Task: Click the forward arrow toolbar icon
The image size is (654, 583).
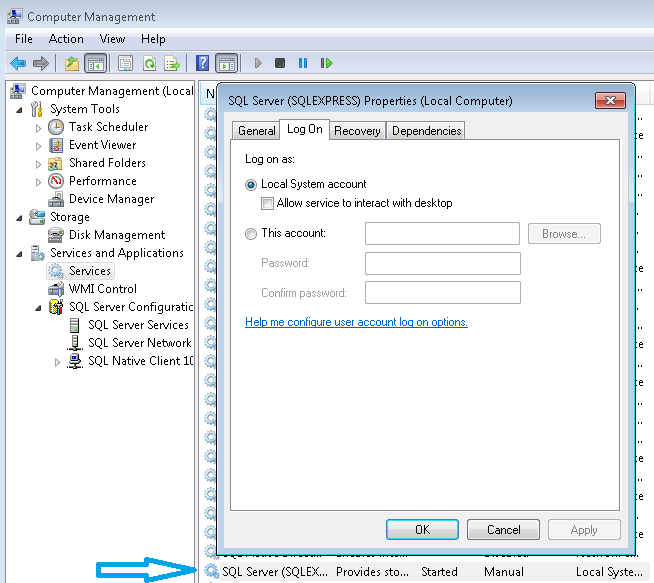Action: [40, 63]
